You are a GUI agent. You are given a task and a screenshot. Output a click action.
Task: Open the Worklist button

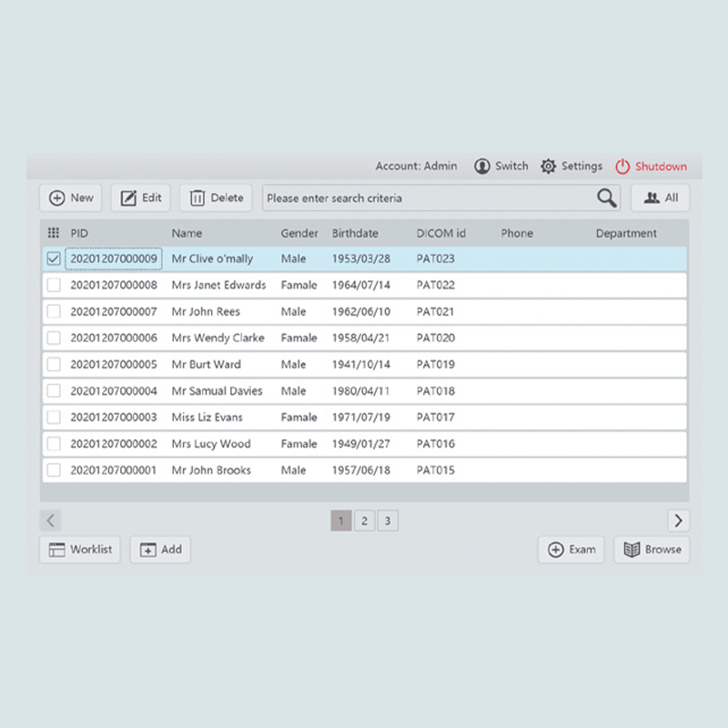80,550
